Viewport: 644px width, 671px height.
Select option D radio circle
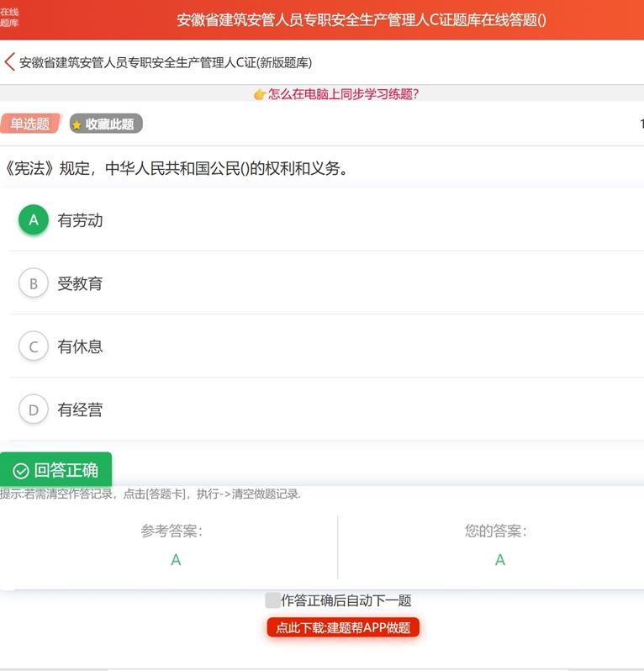[x=34, y=409]
